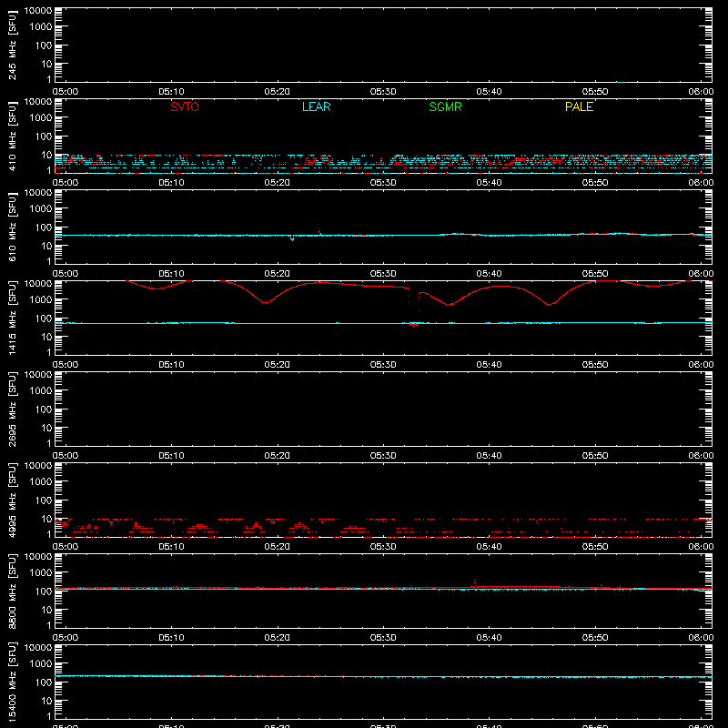The height and width of the screenshot is (728, 728).
Task: Select the 245 MHz [SFU] axis title
Action: [x=12, y=45]
